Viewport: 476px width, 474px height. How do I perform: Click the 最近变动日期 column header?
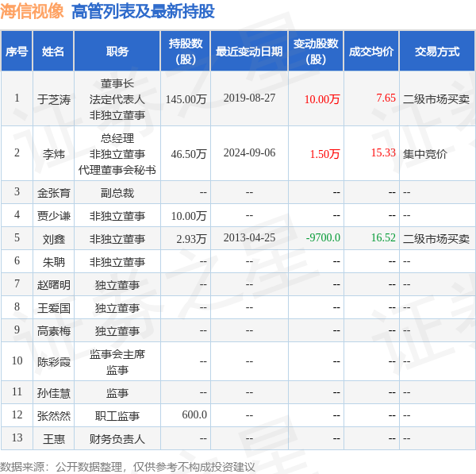point(249,52)
